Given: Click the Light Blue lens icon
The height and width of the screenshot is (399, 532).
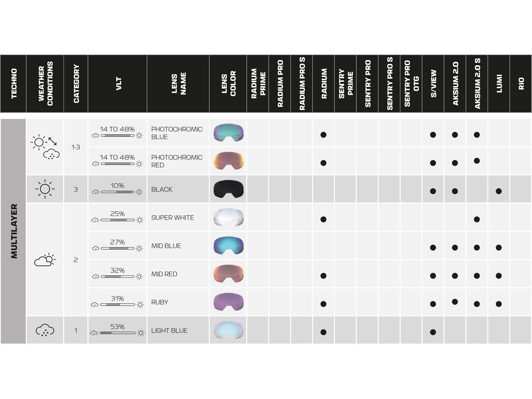Looking at the screenshot, I should [x=228, y=331].
